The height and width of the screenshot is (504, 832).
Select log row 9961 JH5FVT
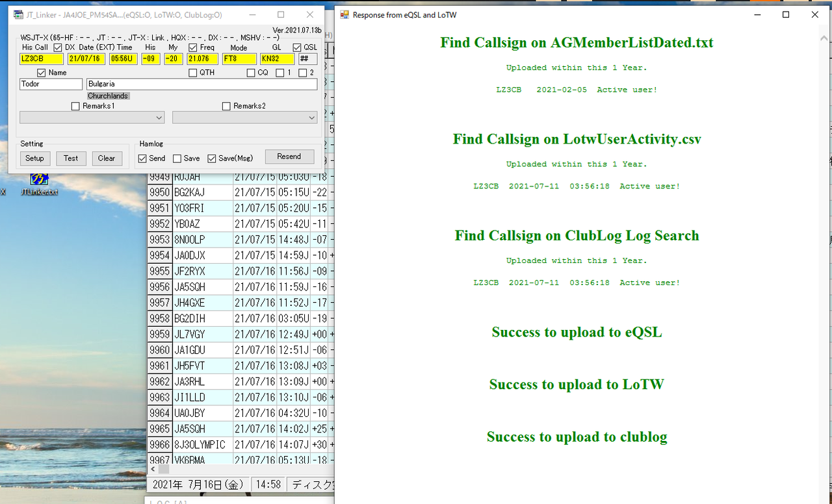coord(240,366)
